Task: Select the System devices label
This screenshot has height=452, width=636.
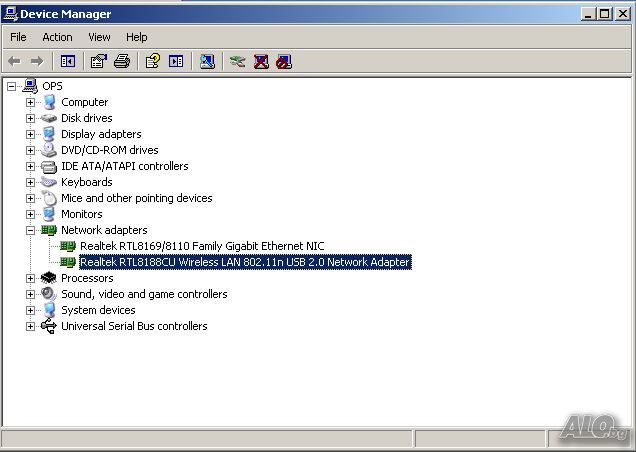Action: click(98, 310)
